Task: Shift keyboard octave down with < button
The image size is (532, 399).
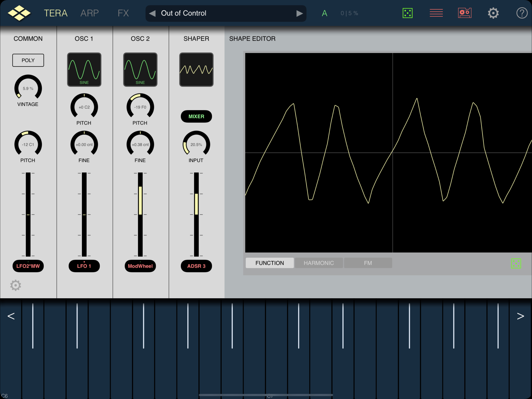Action: point(11,316)
